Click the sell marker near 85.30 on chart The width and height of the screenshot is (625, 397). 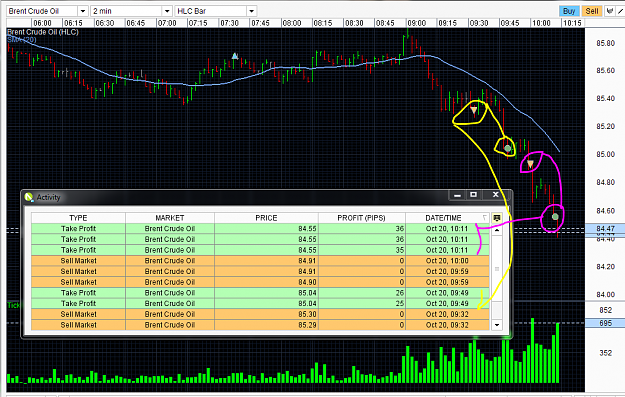474,110
